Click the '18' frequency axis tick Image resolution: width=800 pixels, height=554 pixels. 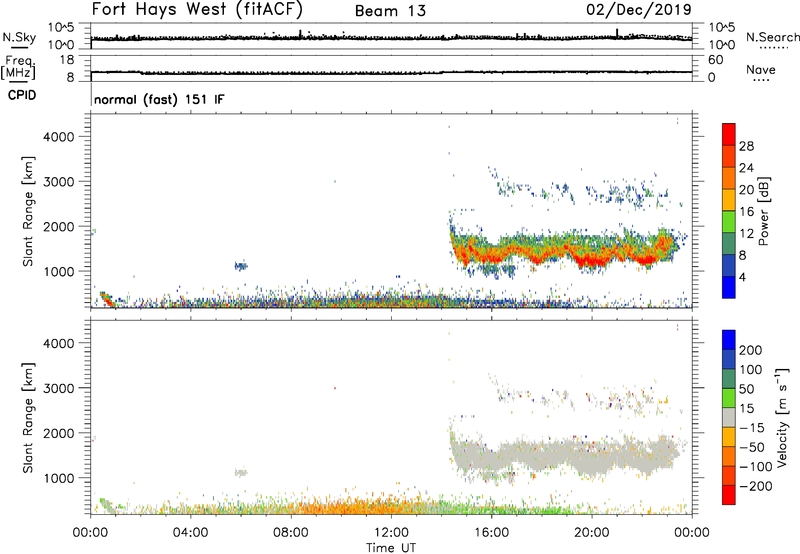67,60
